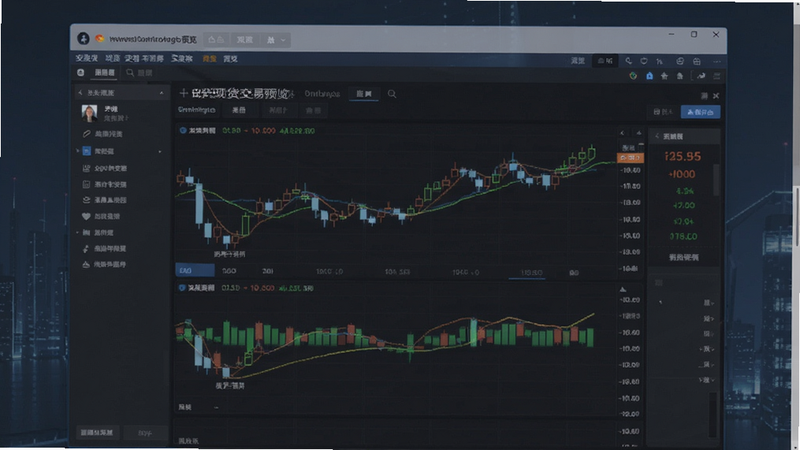Click blue circle icon in upper chart header
This screenshot has height=450, width=800.
[x=183, y=131]
